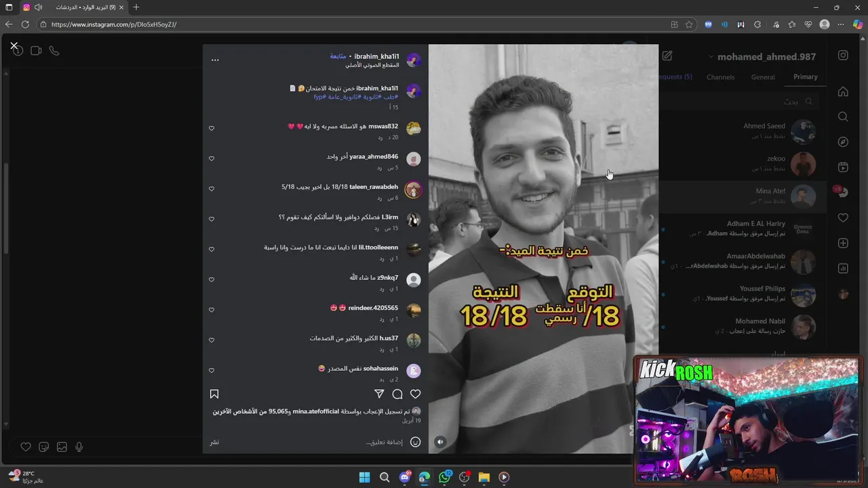Open the Edge Copilot icon

pos(856,24)
